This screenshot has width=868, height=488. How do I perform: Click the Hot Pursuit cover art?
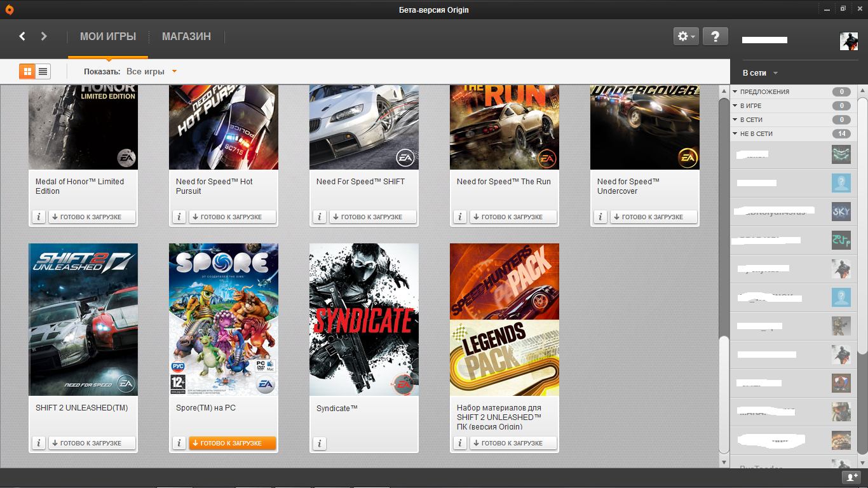224,127
